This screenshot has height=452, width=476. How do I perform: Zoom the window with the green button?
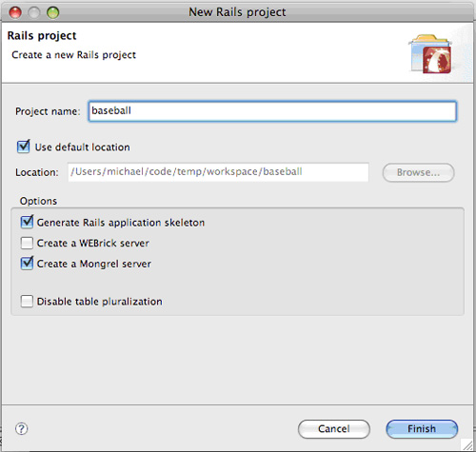53,12
